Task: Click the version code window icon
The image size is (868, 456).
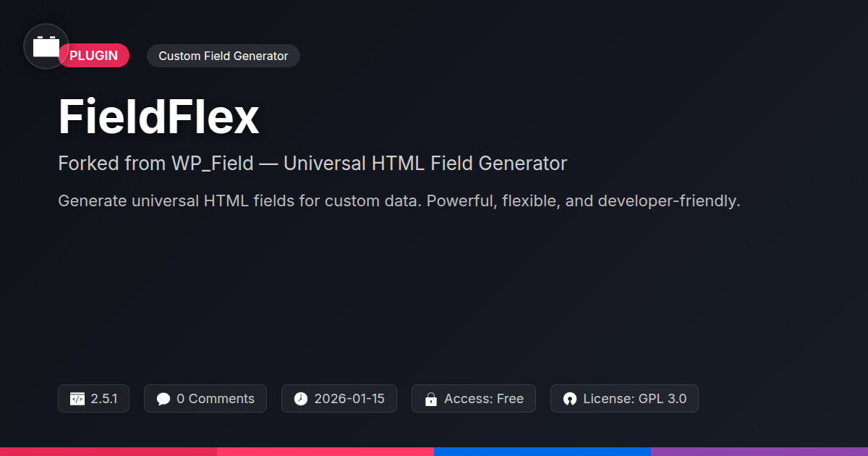Action: point(77,399)
